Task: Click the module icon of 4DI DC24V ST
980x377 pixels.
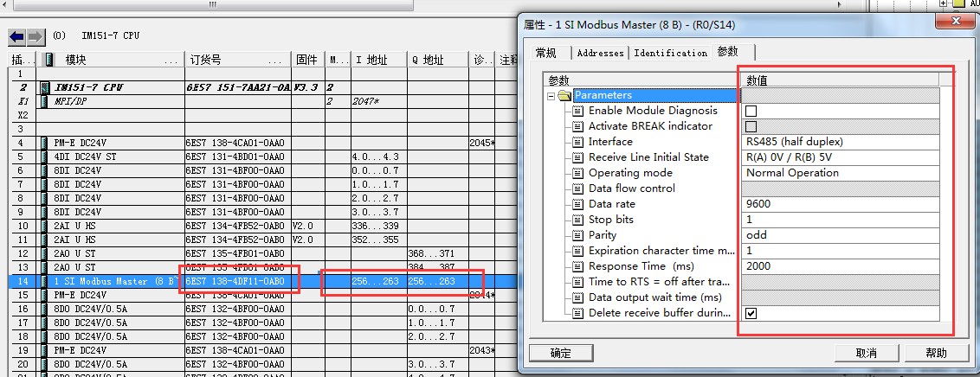Action: 44,156
